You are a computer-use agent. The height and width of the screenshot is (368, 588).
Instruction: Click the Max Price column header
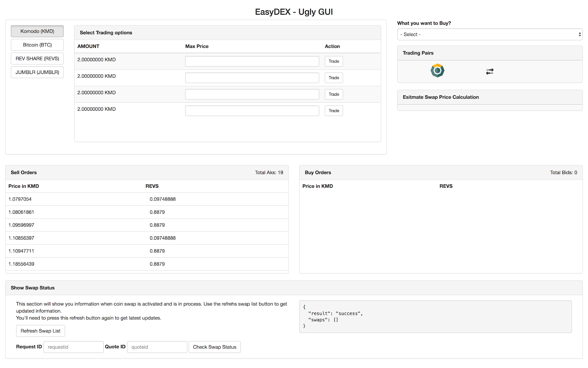tap(197, 46)
